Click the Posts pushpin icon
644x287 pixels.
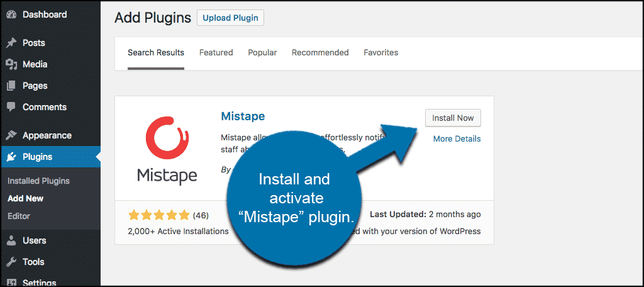11,43
